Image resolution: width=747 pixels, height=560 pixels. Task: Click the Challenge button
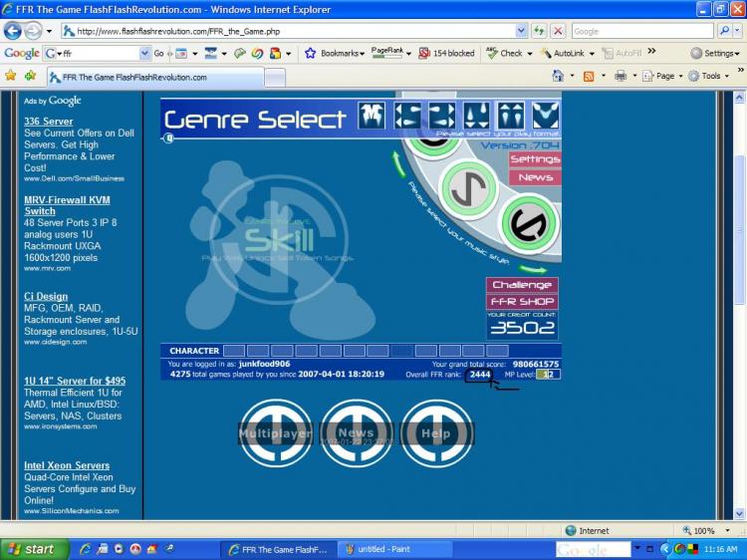point(522,285)
